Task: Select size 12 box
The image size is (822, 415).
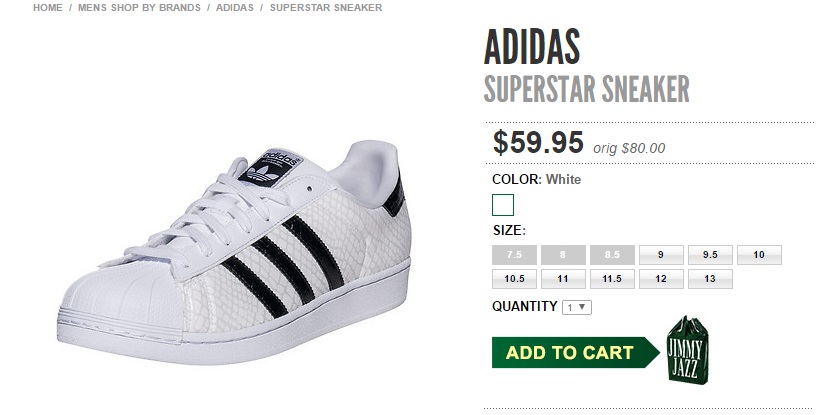Action: point(661,279)
